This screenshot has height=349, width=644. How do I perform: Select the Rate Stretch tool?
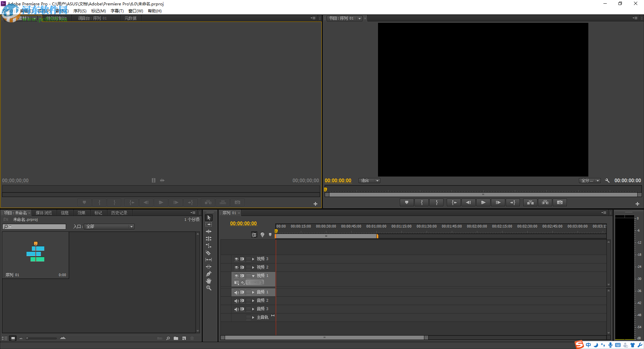coord(209,246)
